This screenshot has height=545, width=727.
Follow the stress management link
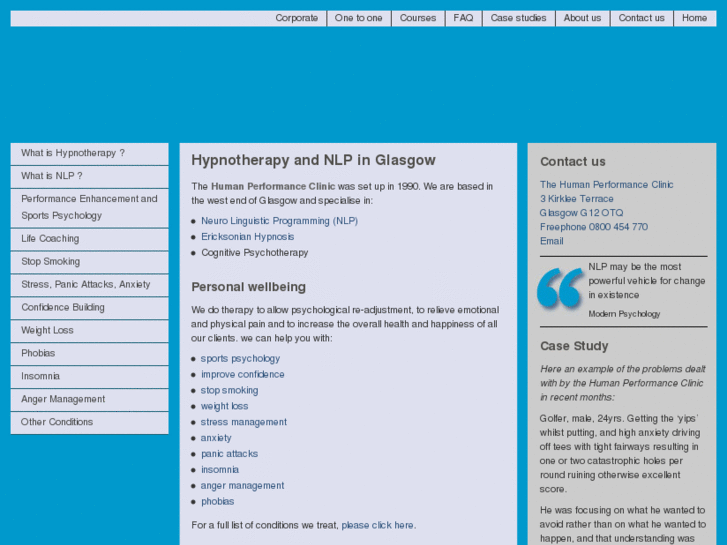tap(244, 422)
